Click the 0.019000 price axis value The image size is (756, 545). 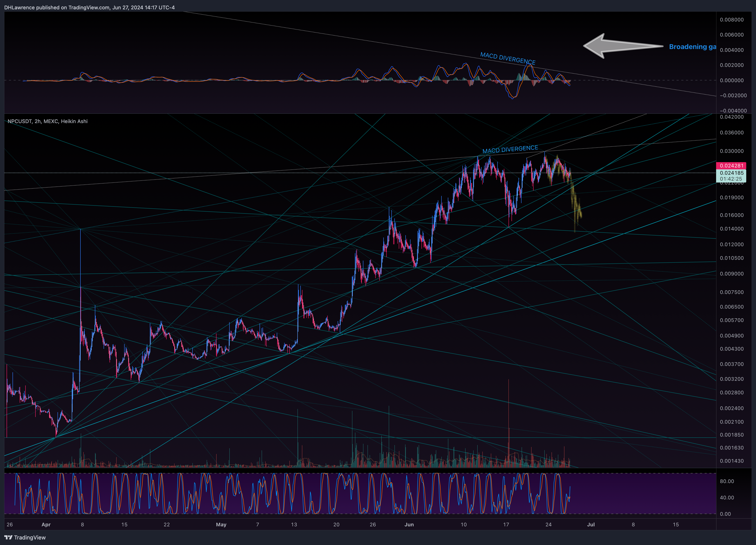pyautogui.click(x=732, y=198)
